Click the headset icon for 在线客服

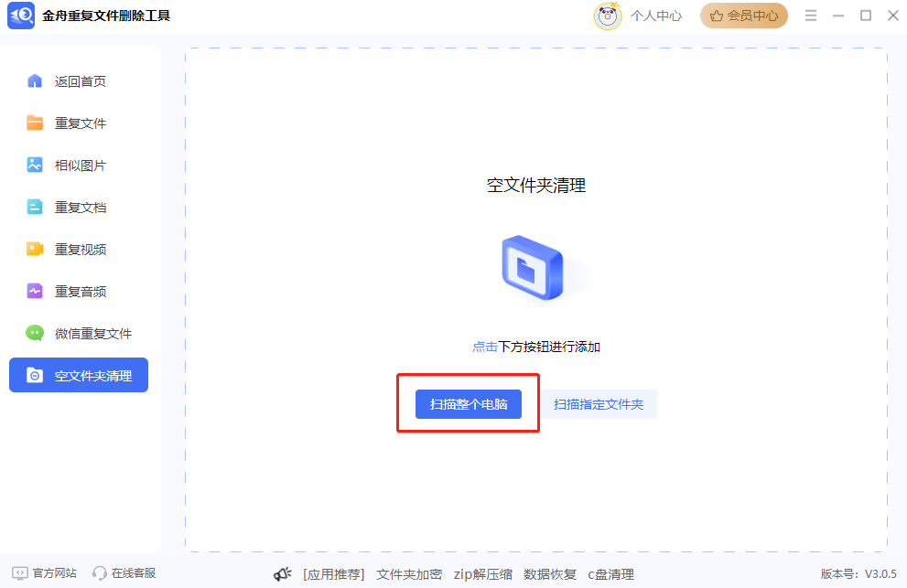pyautogui.click(x=100, y=573)
